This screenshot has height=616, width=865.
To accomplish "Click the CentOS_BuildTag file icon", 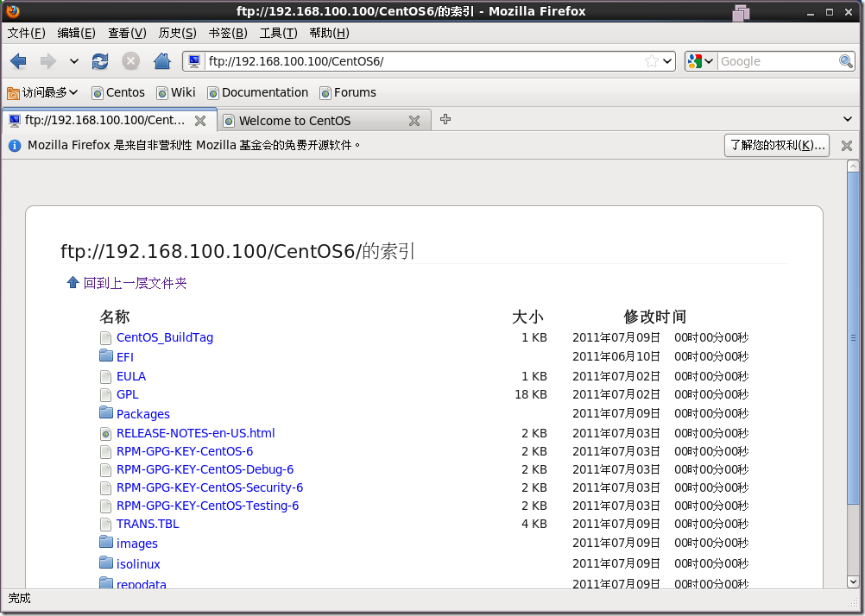I will point(105,338).
